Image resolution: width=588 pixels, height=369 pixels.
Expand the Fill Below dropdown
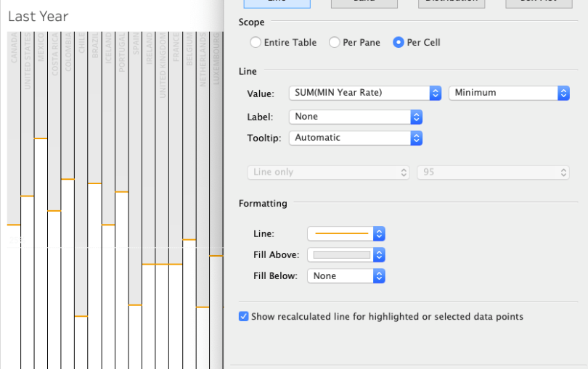pos(346,276)
